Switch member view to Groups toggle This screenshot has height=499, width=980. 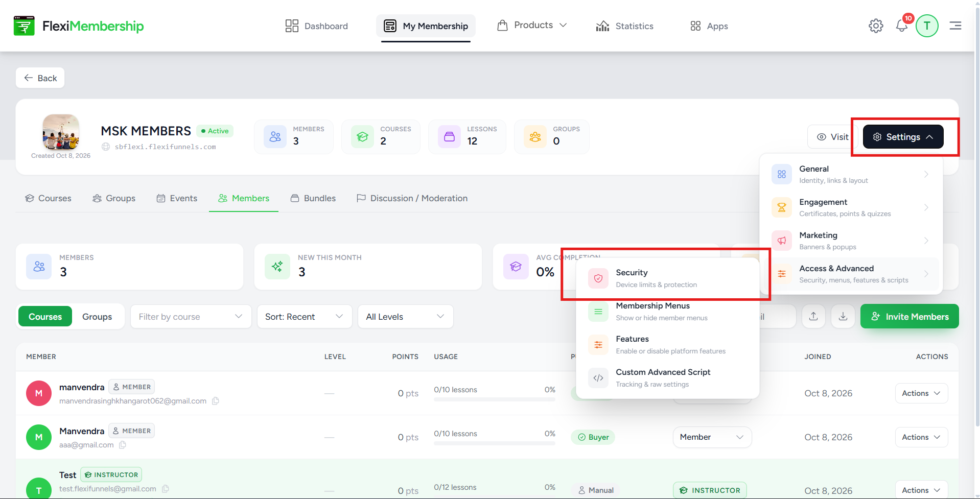tap(97, 317)
